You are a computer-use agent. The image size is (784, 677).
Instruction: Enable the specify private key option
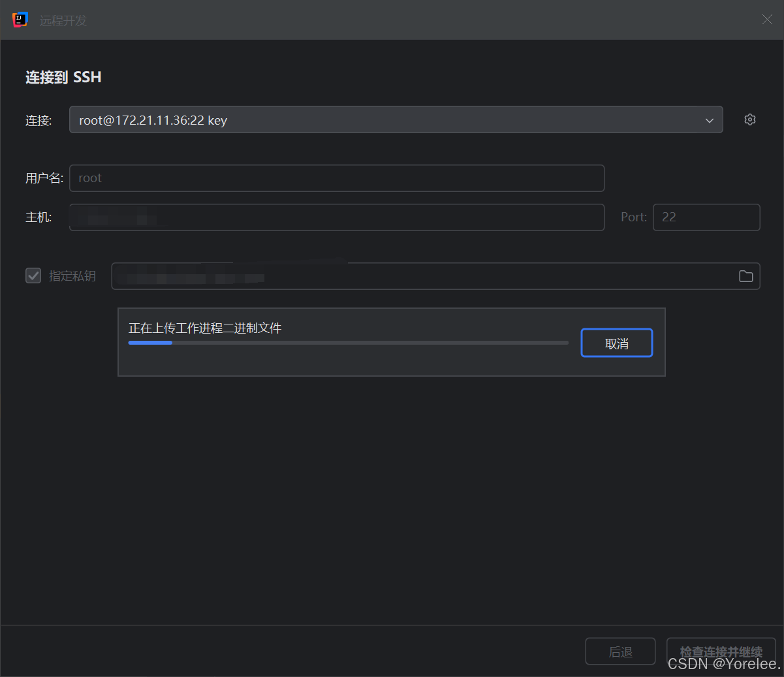(x=33, y=276)
